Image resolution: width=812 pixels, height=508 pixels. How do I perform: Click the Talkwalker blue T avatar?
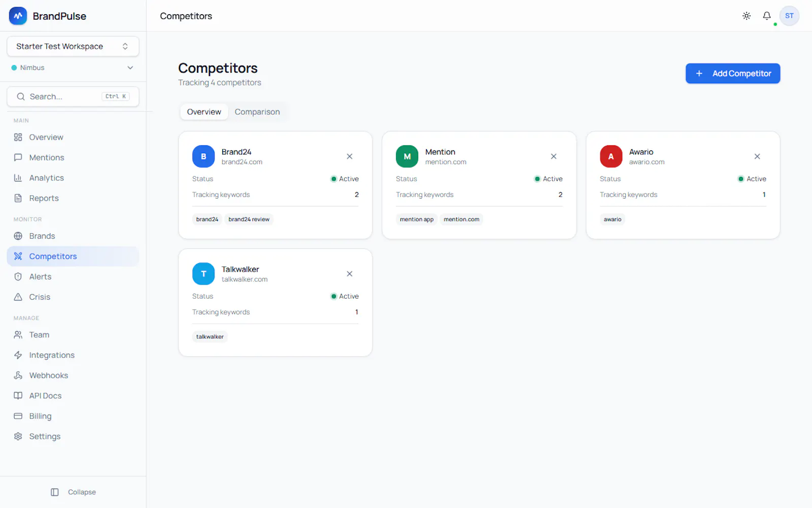[204, 274]
